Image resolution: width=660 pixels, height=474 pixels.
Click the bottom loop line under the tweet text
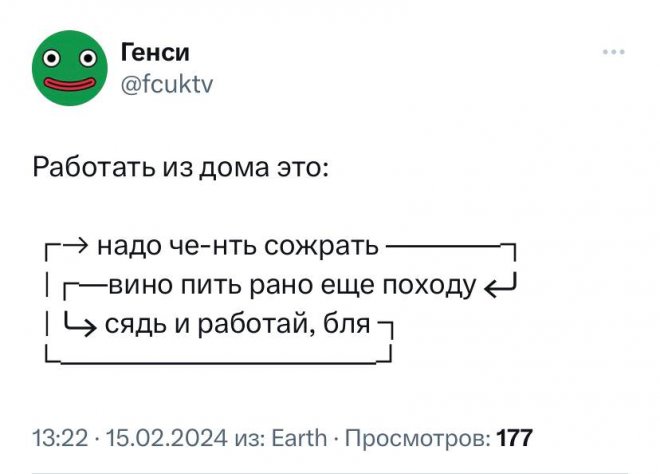click(219, 361)
